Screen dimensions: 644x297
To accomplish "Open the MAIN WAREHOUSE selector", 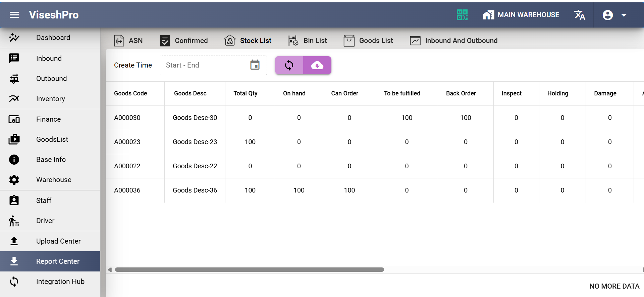I will [521, 15].
